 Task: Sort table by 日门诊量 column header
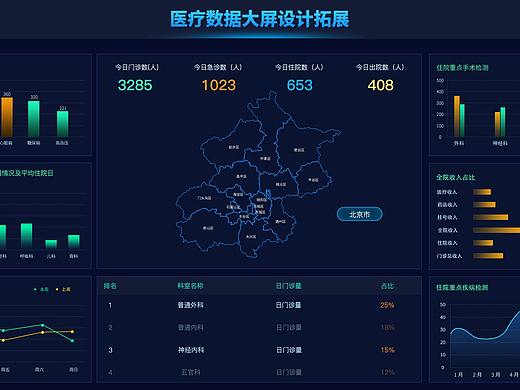coord(289,286)
